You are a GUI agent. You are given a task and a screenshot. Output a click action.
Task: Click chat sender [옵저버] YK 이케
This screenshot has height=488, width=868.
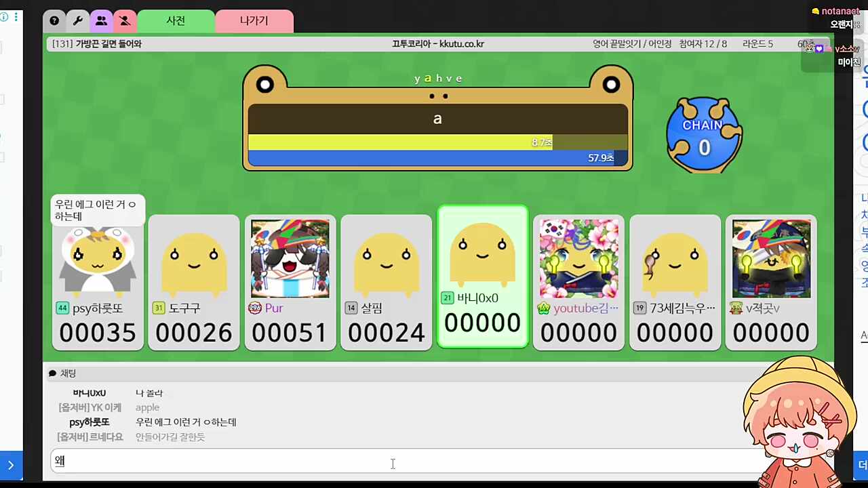tap(90, 408)
